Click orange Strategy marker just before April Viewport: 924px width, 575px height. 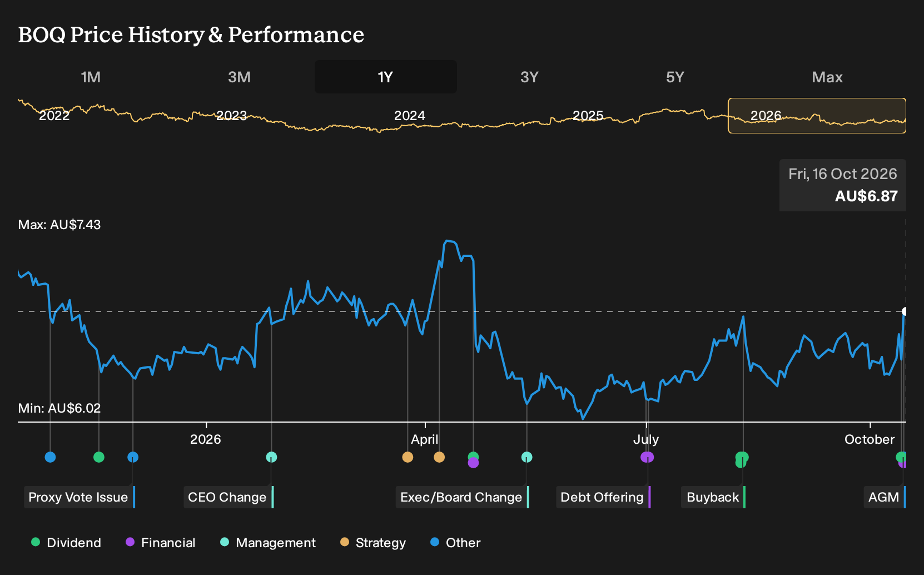408,457
